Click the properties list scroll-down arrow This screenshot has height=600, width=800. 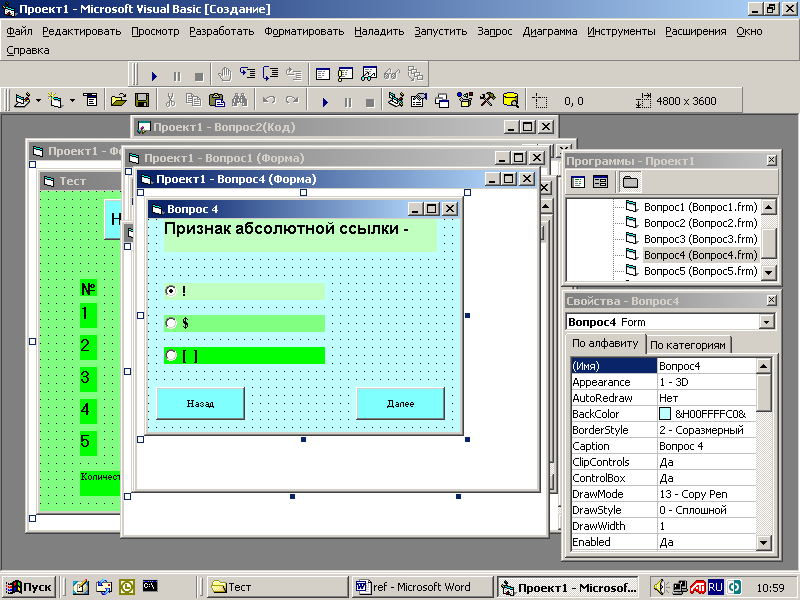click(763, 542)
